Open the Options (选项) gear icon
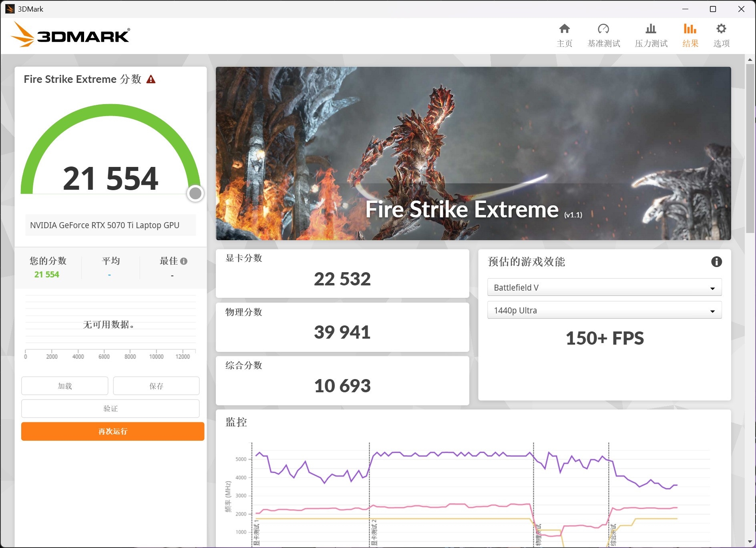 [721, 29]
